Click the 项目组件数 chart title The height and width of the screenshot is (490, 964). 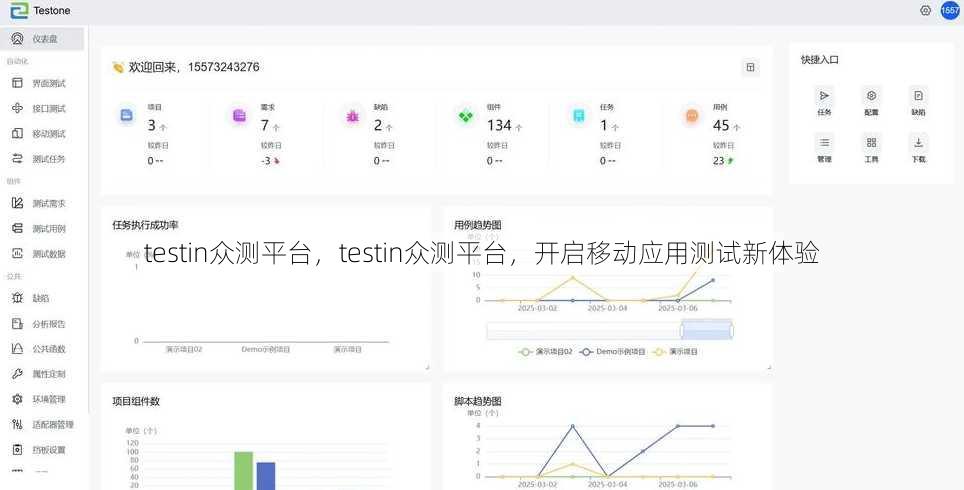(x=136, y=401)
